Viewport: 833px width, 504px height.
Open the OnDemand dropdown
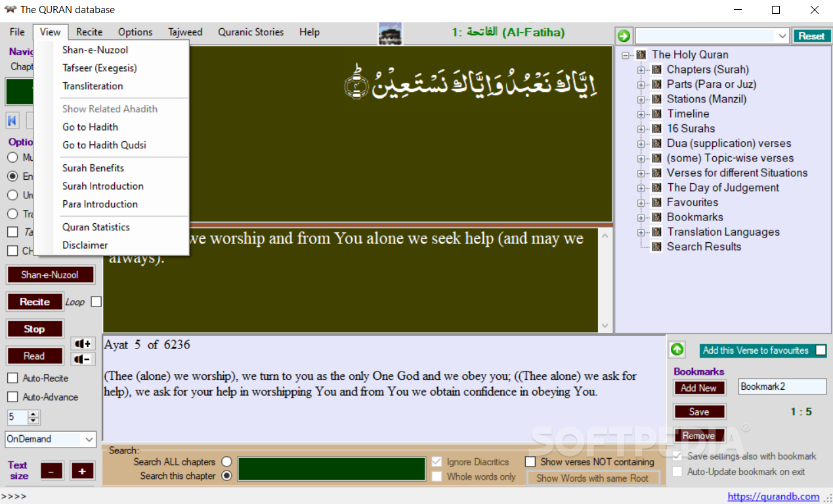tap(89, 439)
